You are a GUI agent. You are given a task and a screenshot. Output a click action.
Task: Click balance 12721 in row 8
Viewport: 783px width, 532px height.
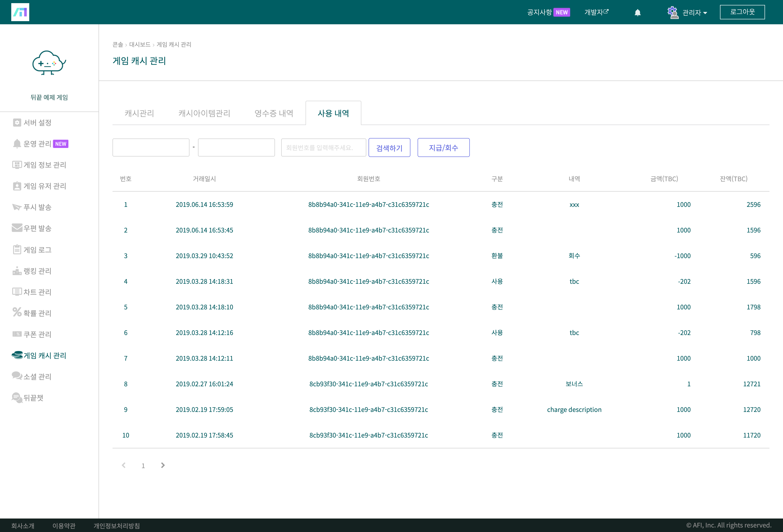(752, 384)
